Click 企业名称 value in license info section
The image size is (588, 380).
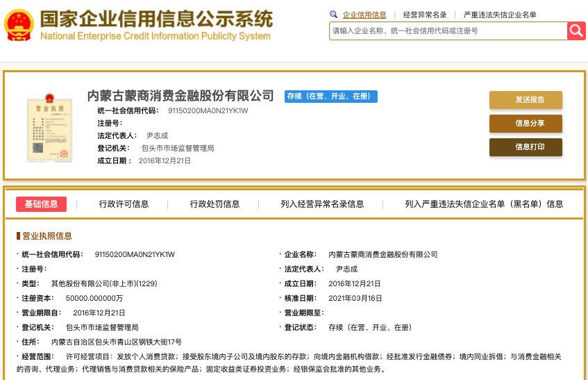[x=383, y=254]
